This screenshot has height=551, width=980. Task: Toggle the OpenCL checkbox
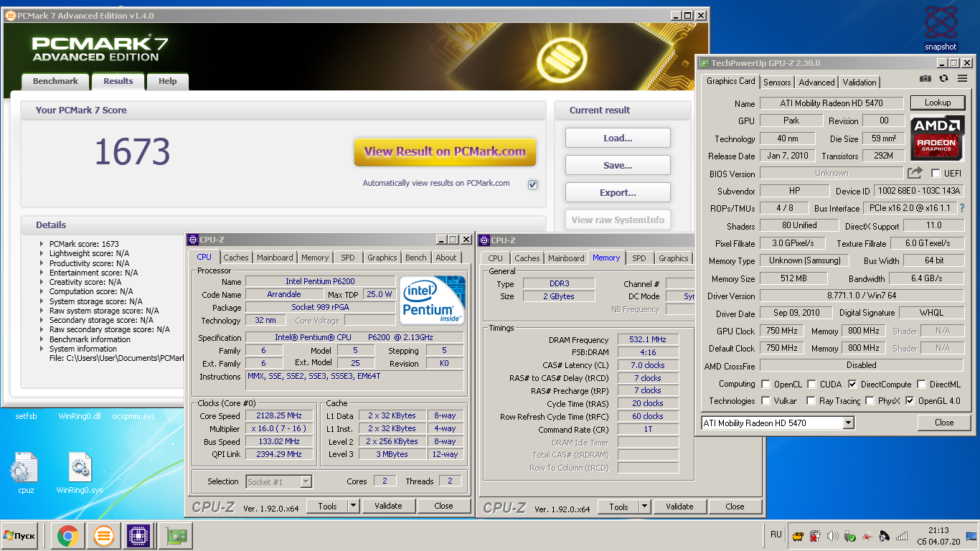[766, 385]
